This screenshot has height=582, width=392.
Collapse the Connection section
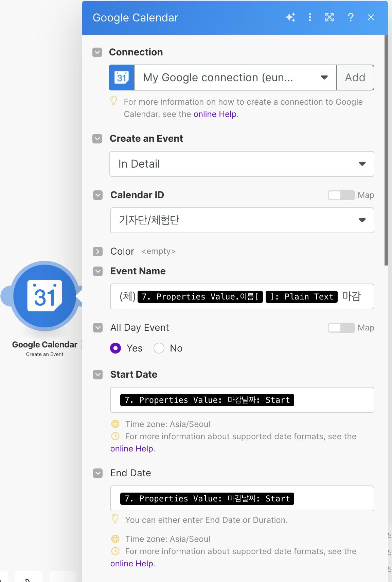tap(97, 52)
